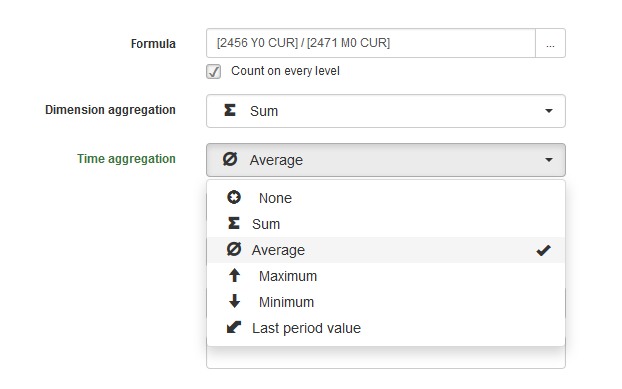This screenshot has width=622, height=389.
Task: Click the up arrow Maximum icon
Action: [234, 275]
